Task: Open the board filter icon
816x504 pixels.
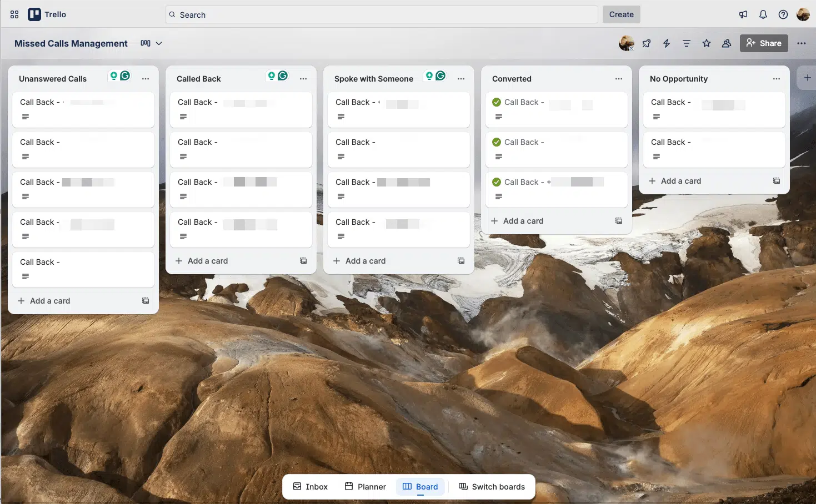Action: [687, 43]
